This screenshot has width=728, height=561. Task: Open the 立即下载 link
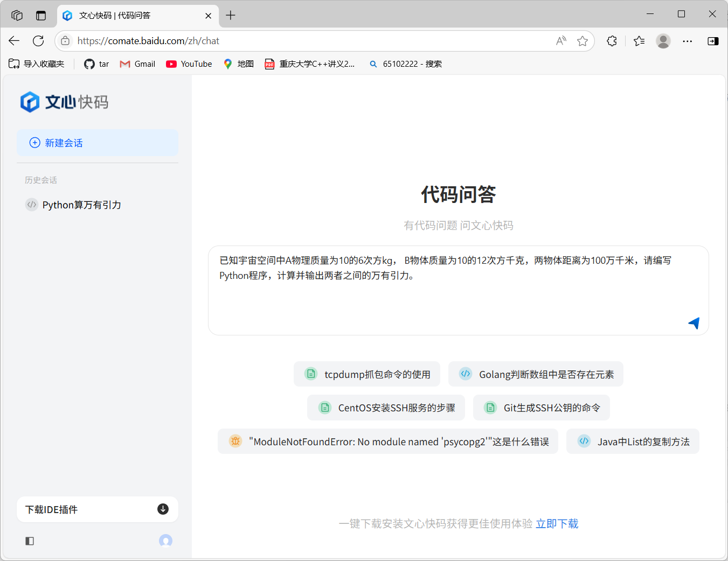tap(557, 523)
